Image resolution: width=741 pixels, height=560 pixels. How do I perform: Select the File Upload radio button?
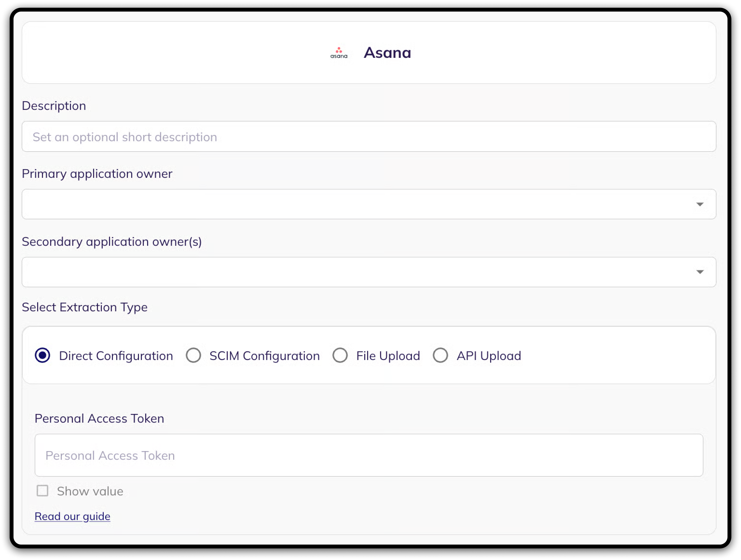(x=340, y=355)
